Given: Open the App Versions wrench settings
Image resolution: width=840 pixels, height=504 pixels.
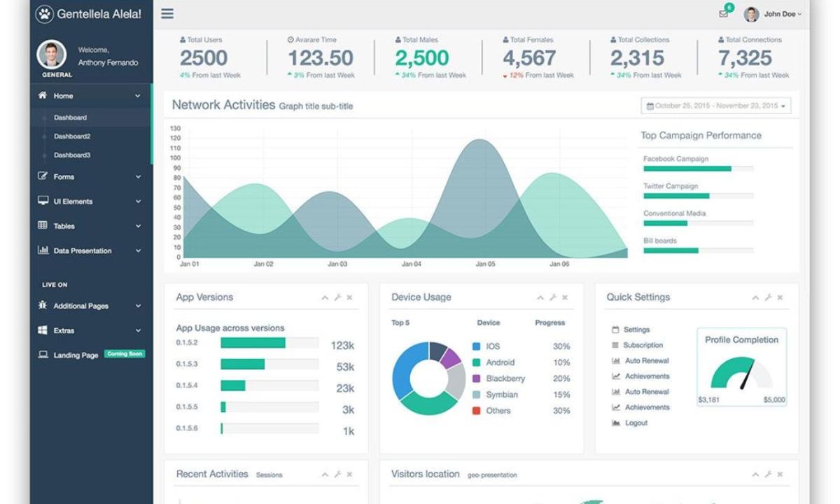Looking at the screenshot, I should (337, 297).
